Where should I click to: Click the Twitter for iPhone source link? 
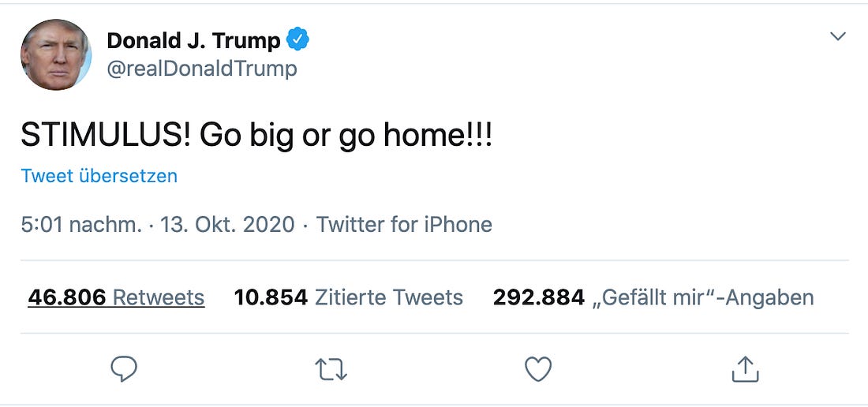click(x=404, y=225)
